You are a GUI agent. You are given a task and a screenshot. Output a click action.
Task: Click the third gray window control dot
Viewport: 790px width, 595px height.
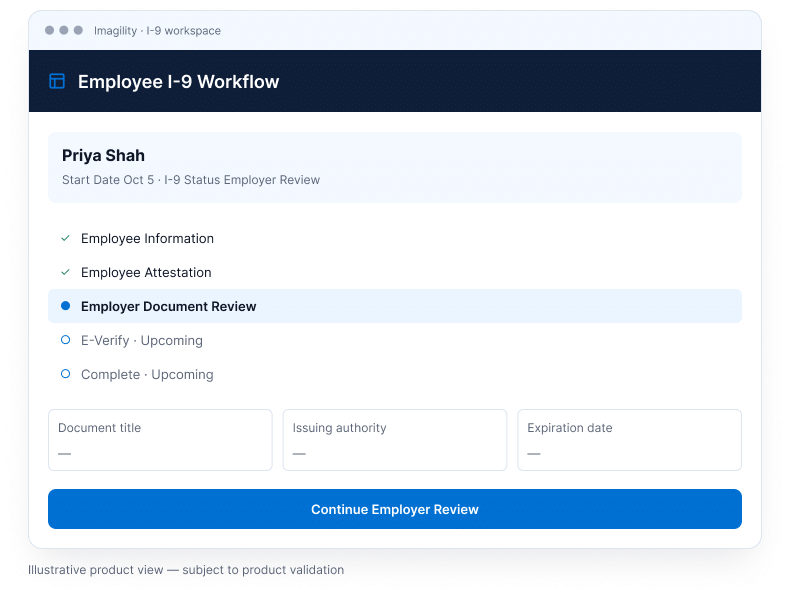(x=78, y=30)
